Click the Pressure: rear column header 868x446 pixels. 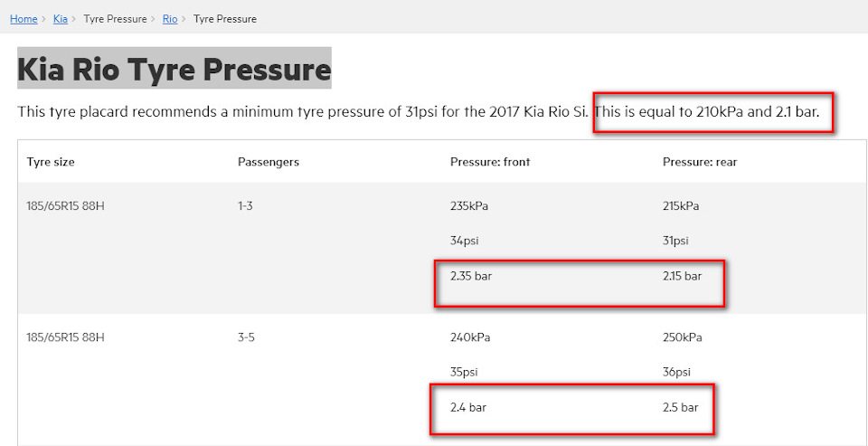[x=701, y=162]
